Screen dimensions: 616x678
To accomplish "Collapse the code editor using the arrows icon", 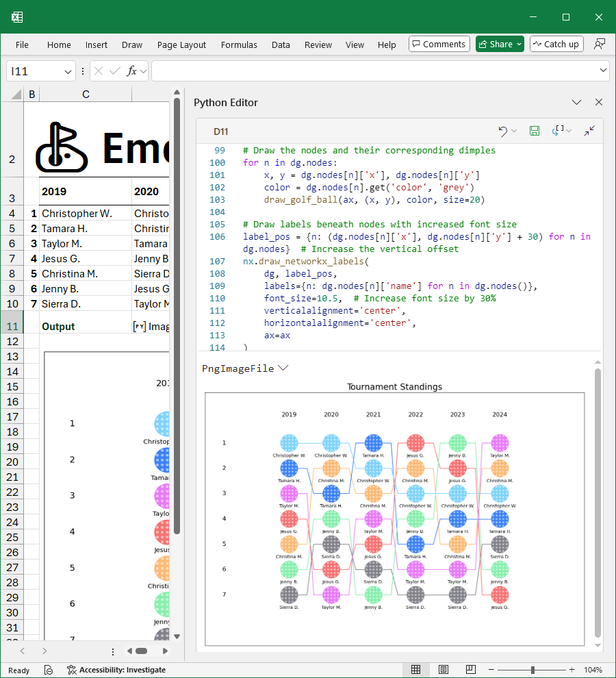I will pos(589,131).
